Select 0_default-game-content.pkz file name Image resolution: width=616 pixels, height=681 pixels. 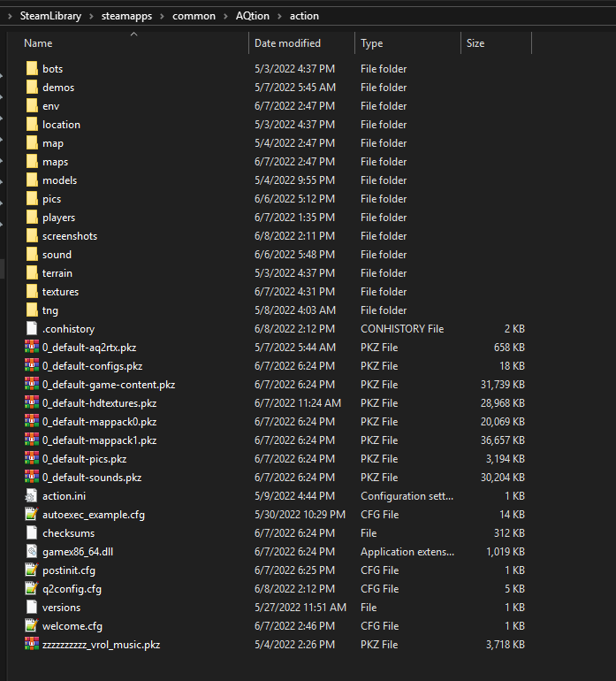point(109,385)
